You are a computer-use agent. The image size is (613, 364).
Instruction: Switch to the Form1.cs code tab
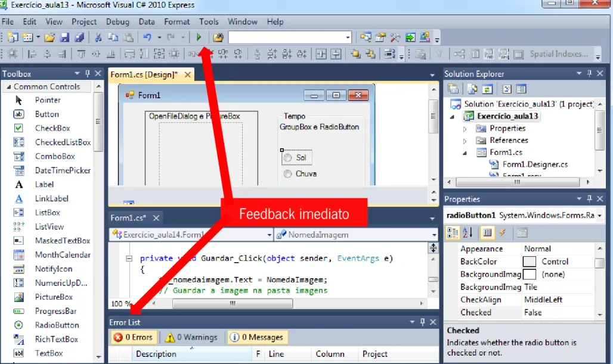128,218
